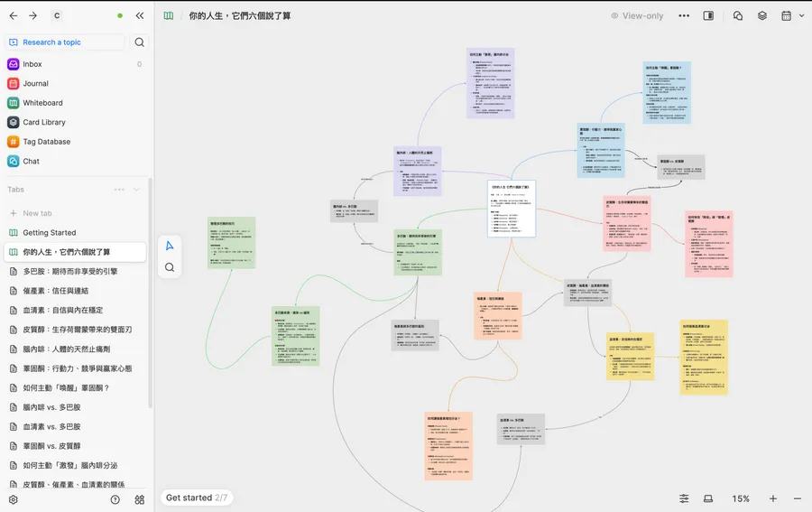Click the stacked layers icon in top bar
This screenshot has width=812, height=512.
[762, 16]
